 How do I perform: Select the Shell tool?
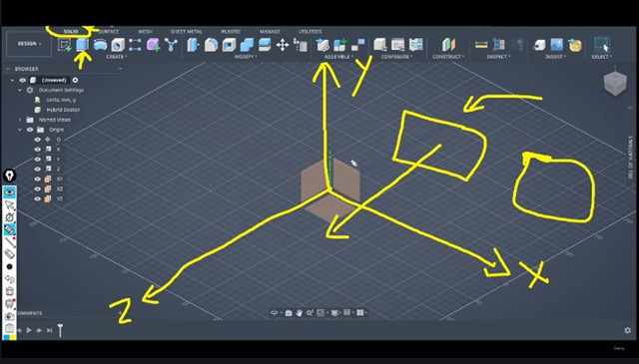(x=229, y=45)
